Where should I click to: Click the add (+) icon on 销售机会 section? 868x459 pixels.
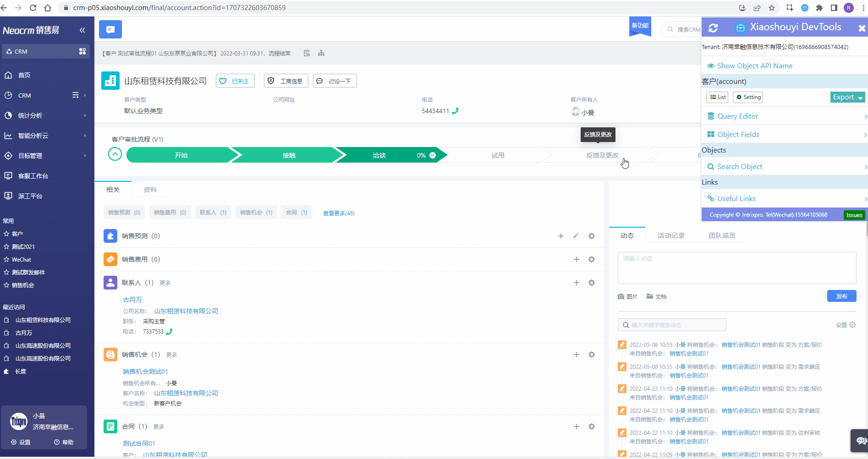coord(576,354)
